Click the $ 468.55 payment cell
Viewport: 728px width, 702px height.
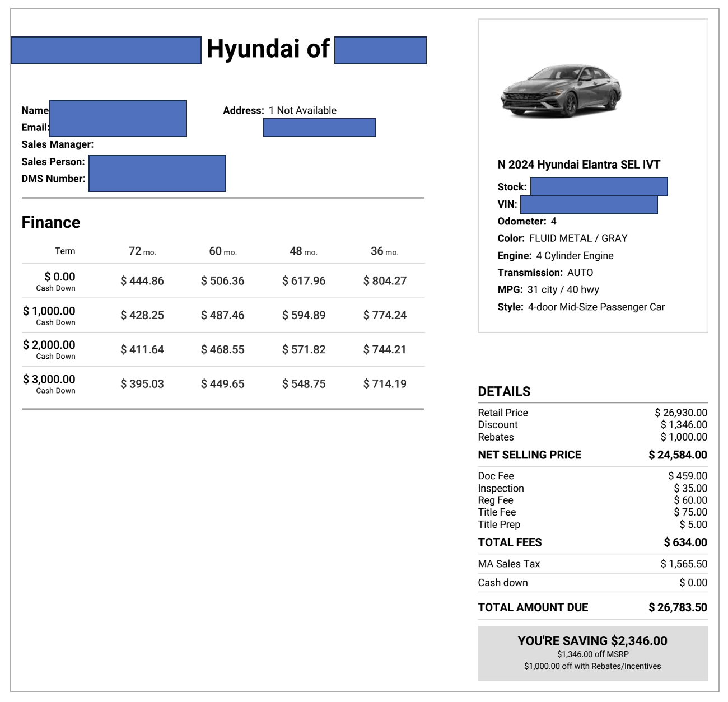[223, 350]
